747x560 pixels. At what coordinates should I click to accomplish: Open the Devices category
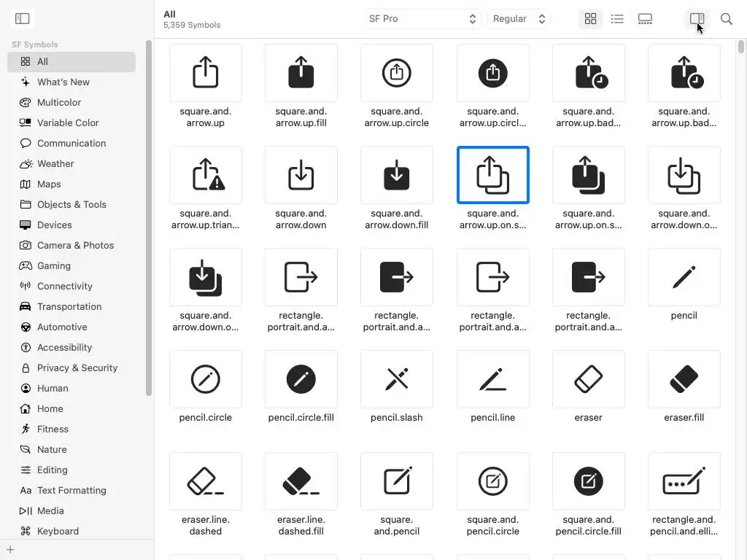(71, 225)
